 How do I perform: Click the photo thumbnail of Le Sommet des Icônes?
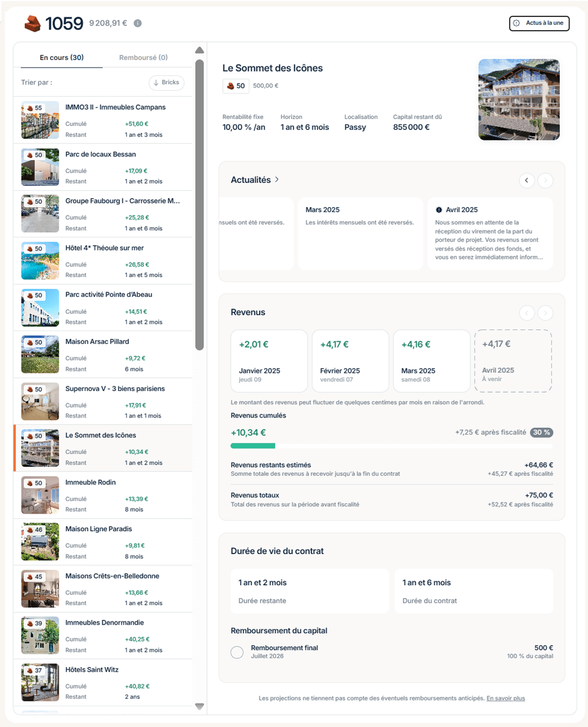pos(519,99)
